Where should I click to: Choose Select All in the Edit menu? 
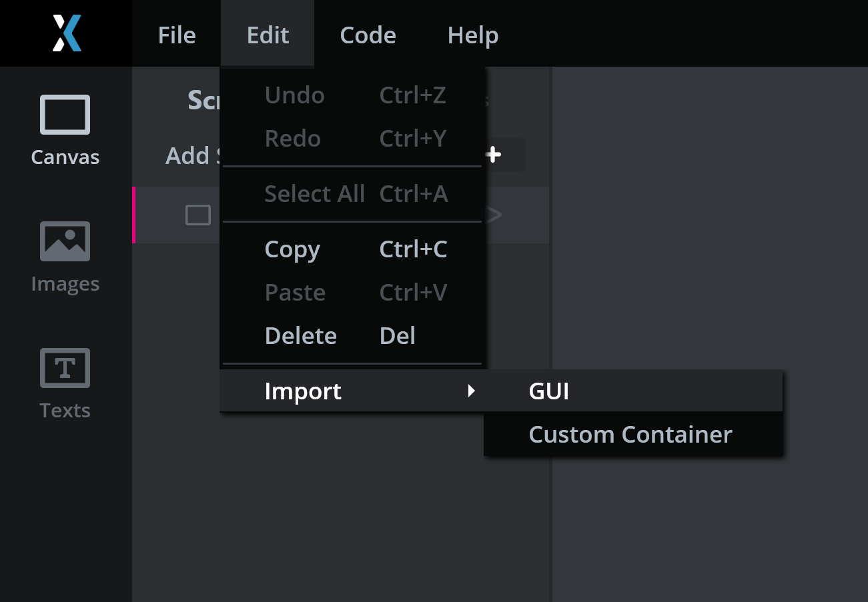tap(314, 194)
